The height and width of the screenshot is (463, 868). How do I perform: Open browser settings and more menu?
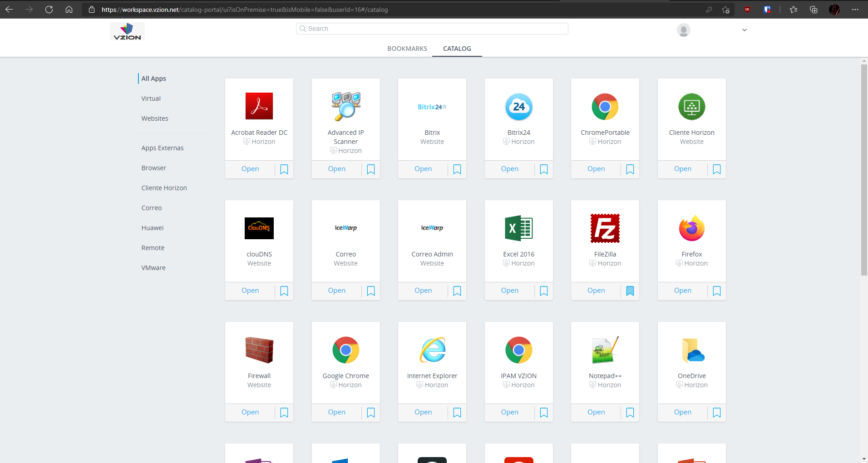click(855, 10)
